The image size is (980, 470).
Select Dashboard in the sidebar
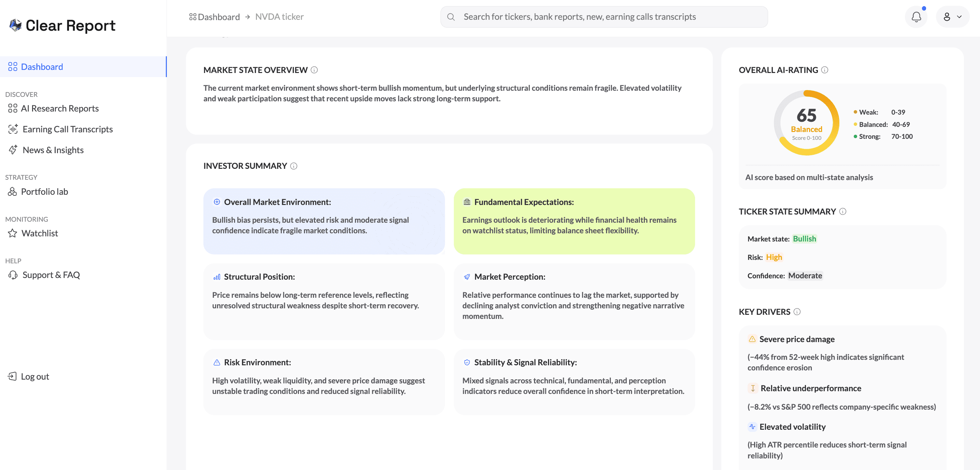tap(42, 67)
